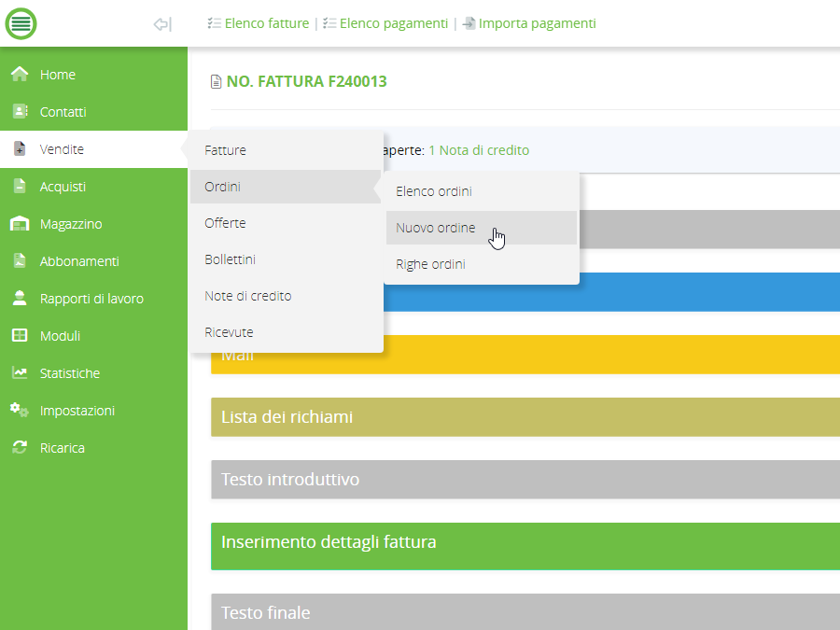Open the Elenco pagamenti link
Image resolution: width=840 pixels, height=630 pixels.
click(x=393, y=23)
